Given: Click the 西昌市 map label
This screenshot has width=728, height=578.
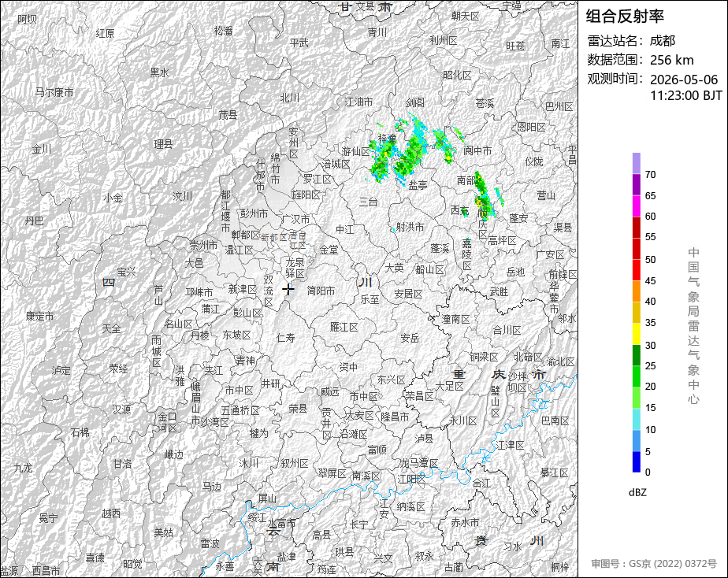Looking at the screenshot, I should [46, 570].
